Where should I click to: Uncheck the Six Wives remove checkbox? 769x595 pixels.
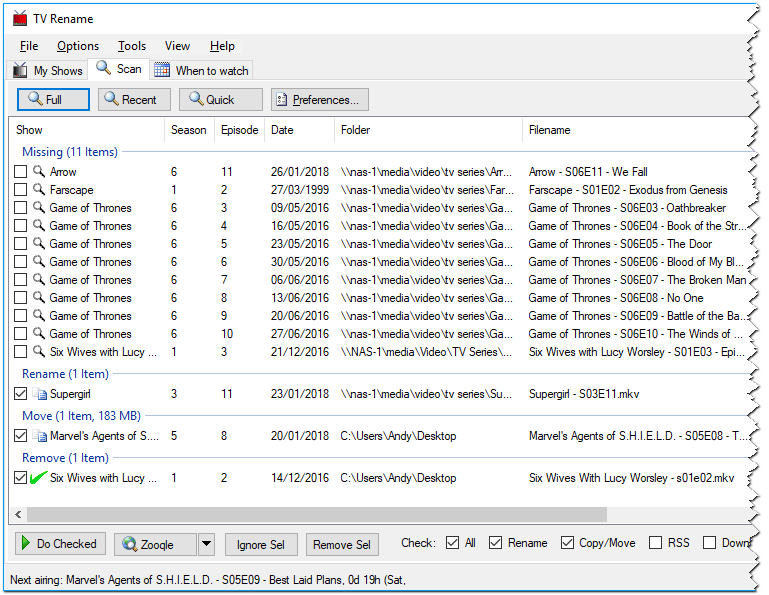tap(20, 477)
